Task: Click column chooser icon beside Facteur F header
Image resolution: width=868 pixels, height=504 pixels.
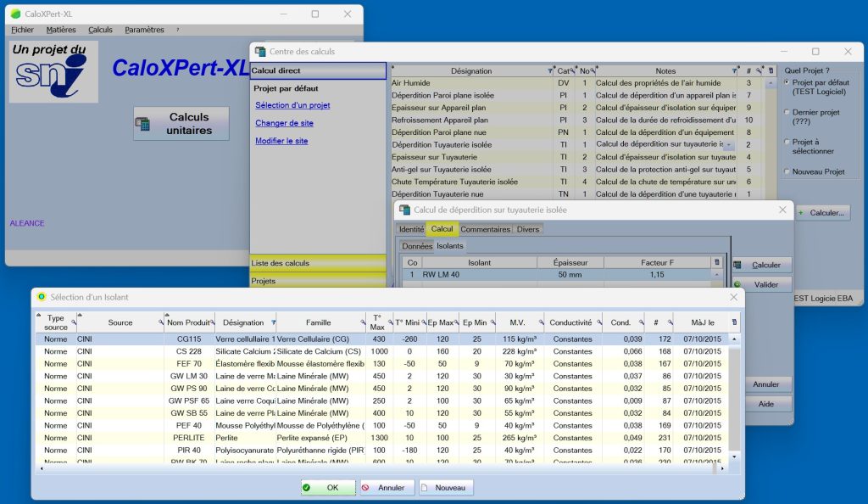Action: [717, 262]
